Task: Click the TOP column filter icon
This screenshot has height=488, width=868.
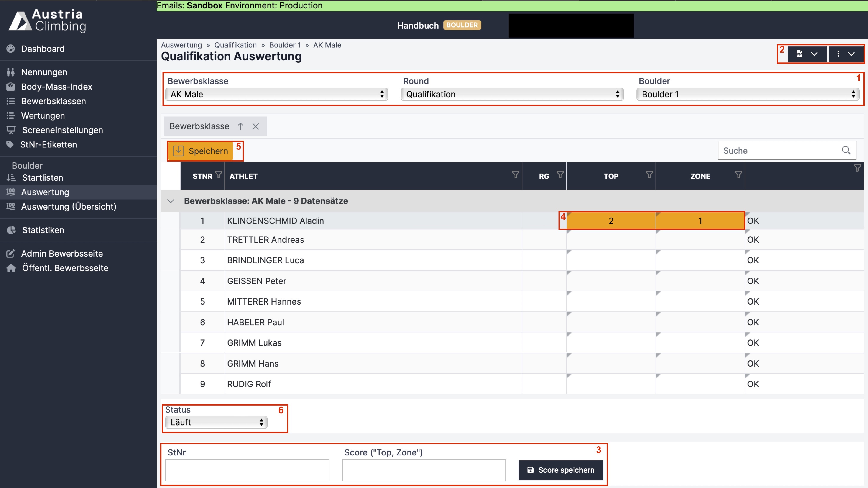Action: click(x=649, y=174)
